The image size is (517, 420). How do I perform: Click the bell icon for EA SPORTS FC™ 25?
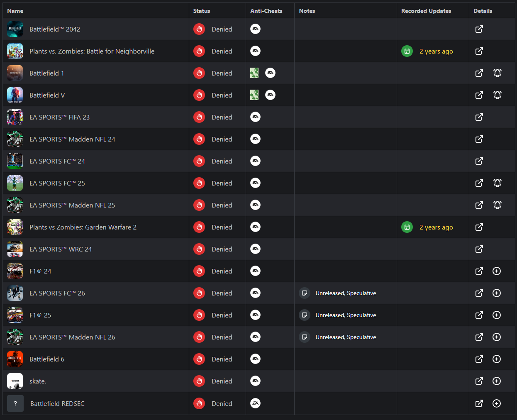[497, 183]
